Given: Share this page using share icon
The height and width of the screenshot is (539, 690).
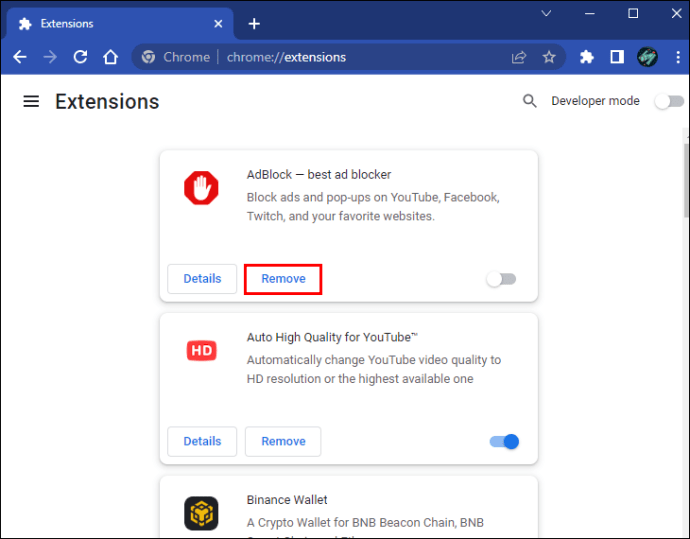Looking at the screenshot, I should point(519,57).
